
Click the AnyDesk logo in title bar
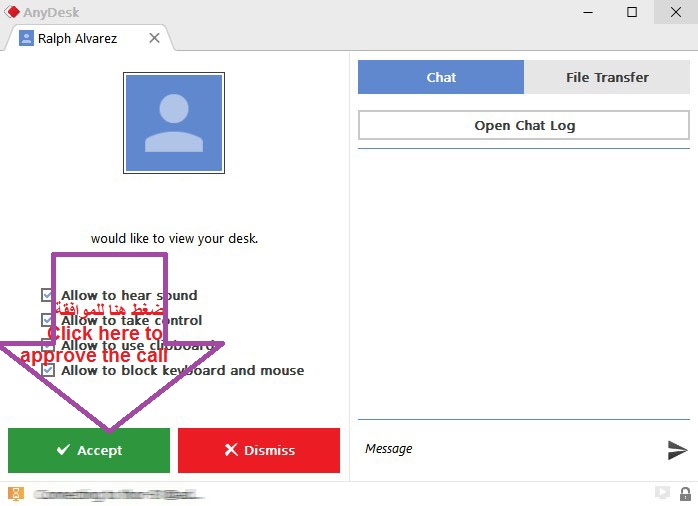[12, 12]
